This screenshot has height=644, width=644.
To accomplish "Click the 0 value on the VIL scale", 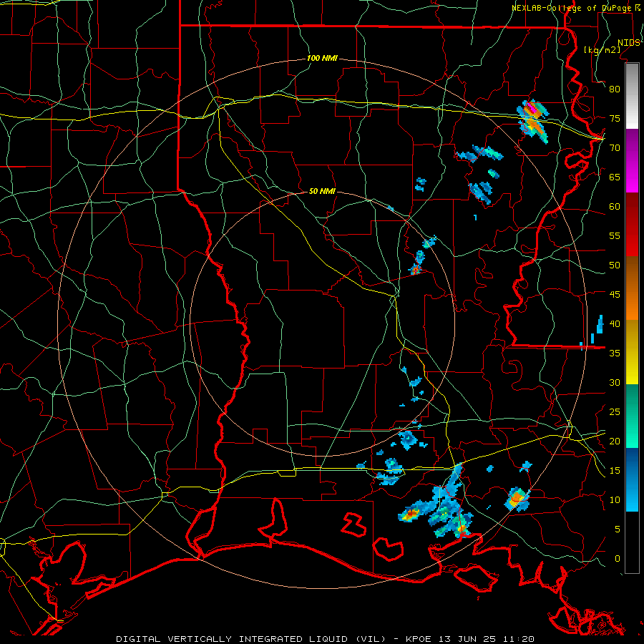I will (618, 559).
